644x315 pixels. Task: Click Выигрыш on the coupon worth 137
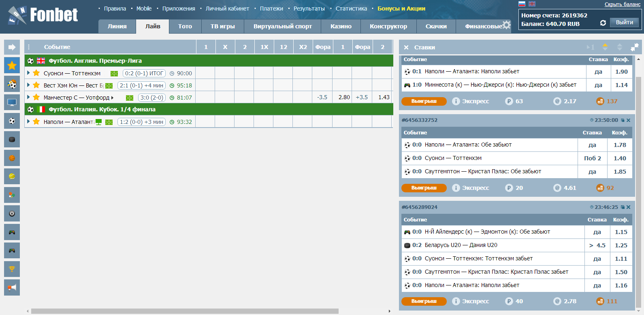coord(424,101)
